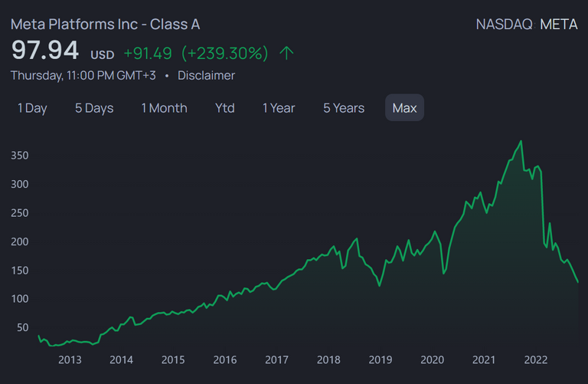Click the Meta Platforms Inc title
Screen dimensions: 588x384
tap(106, 25)
